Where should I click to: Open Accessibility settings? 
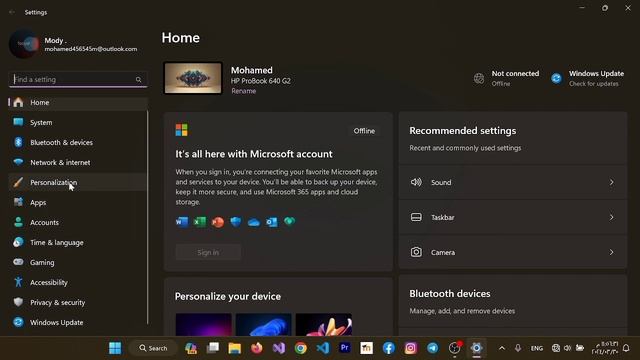point(78,282)
